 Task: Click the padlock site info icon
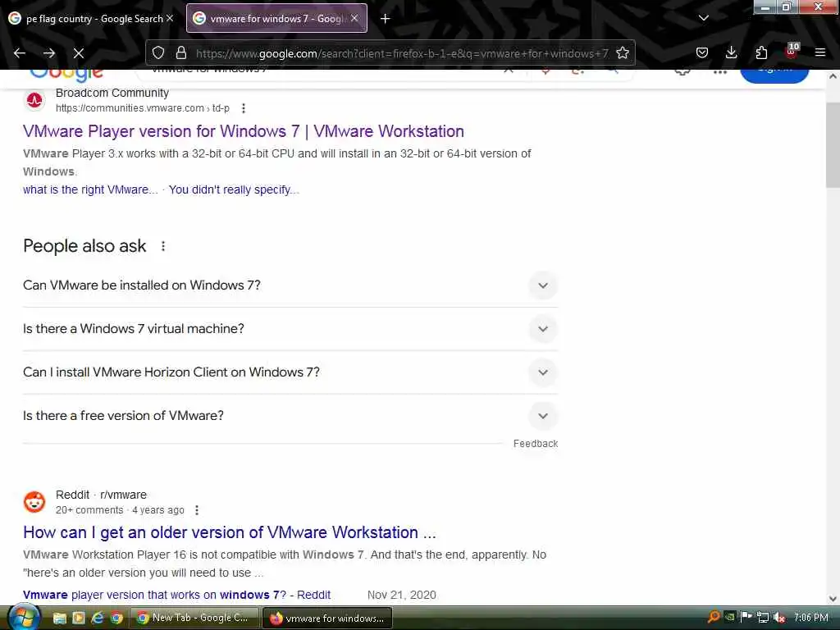click(x=181, y=53)
